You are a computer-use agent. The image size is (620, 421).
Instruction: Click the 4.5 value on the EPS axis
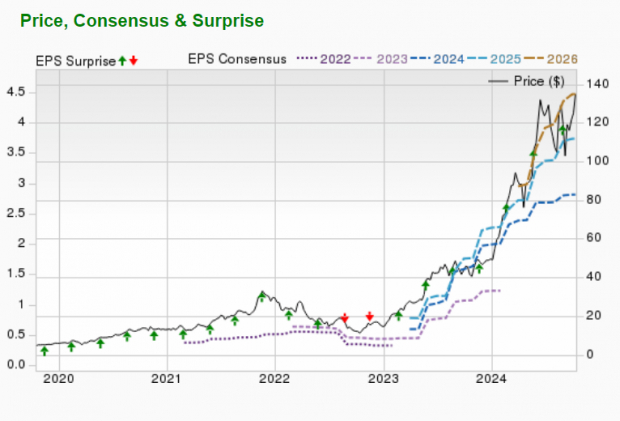(x=16, y=92)
